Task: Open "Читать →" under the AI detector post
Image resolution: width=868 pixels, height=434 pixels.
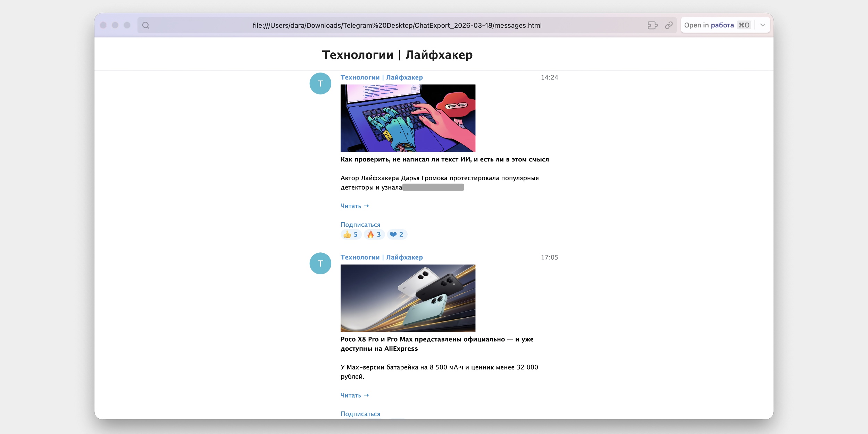Action: [354, 206]
